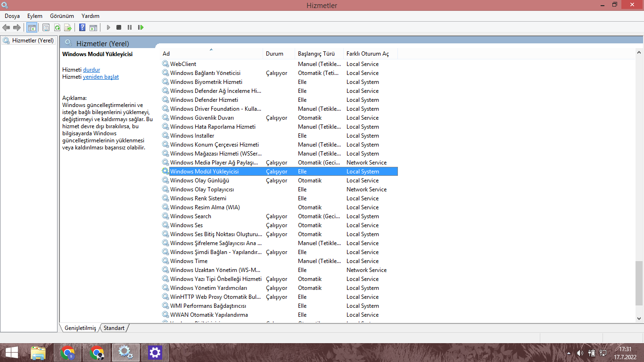Image resolution: width=644 pixels, height=362 pixels.
Task: Click the gear icon beside Windows Search
Action: (x=165, y=216)
